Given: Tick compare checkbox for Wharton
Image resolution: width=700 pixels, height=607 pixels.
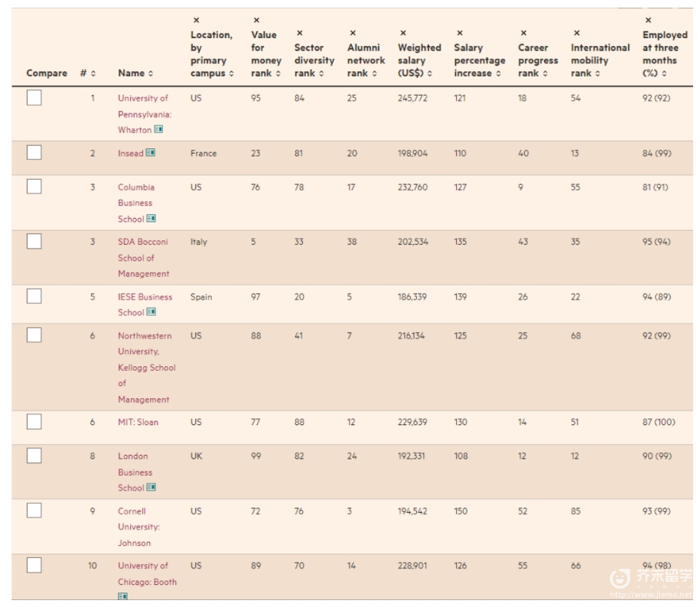Looking at the screenshot, I should pyautogui.click(x=34, y=98).
